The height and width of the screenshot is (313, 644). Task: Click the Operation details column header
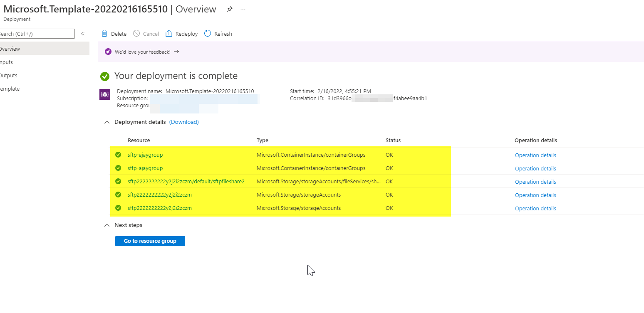[536, 140]
